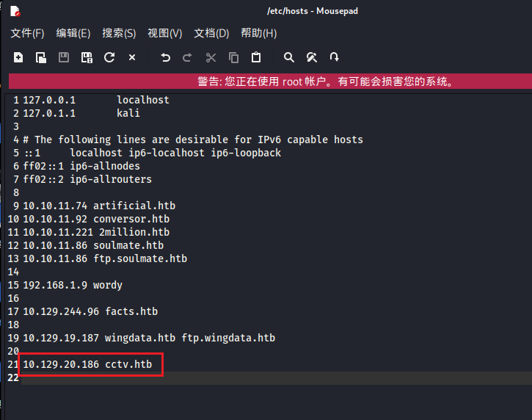
Task: Paste using the clipboard icon
Action: pos(256,57)
